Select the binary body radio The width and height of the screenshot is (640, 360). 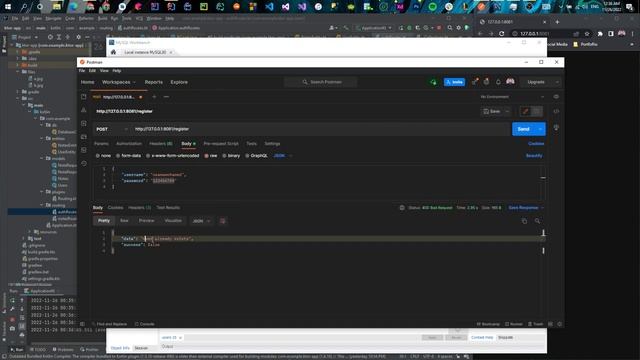pos(224,156)
